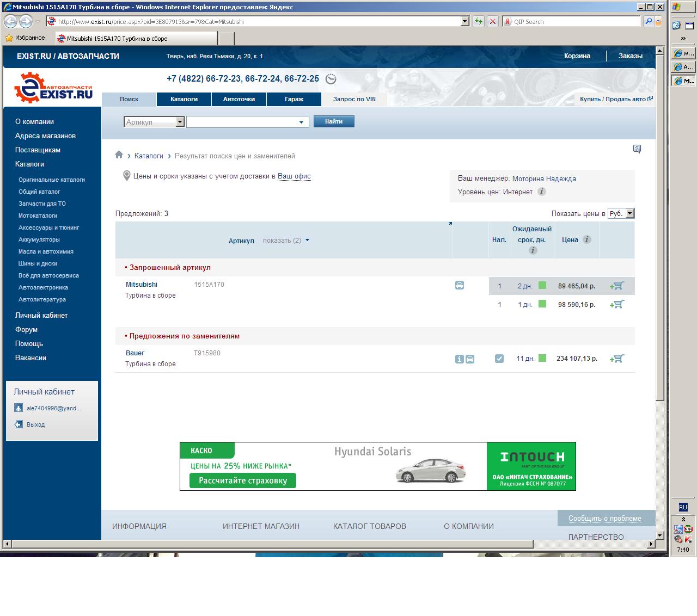Select the Гараж tab
The image size is (697, 616).
(x=294, y=99)
